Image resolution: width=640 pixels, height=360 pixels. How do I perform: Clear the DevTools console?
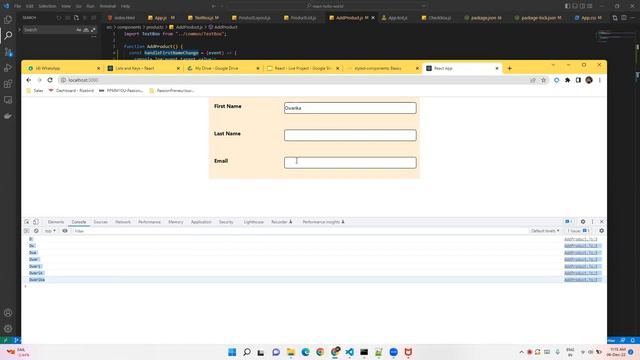click(36, 231)
